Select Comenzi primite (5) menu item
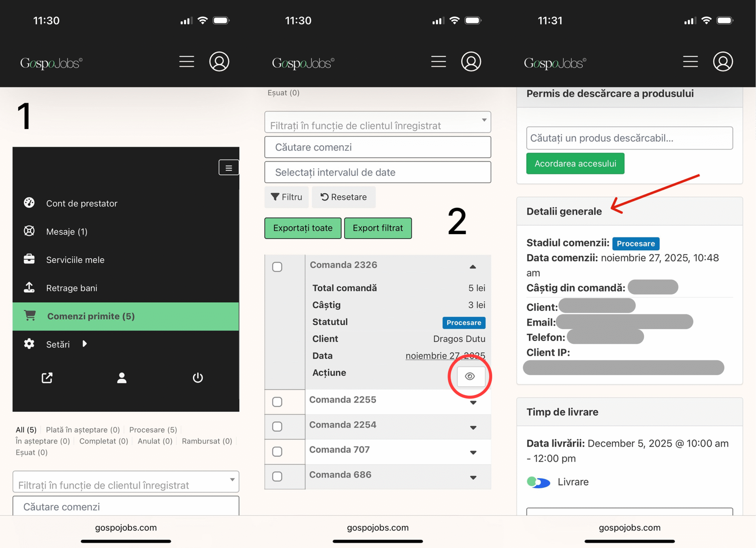This screenshot has width=756, height=548. (x=91, y=316)
